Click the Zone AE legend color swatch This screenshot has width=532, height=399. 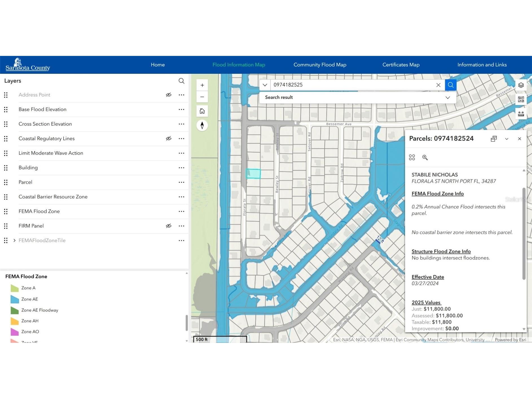15,299
